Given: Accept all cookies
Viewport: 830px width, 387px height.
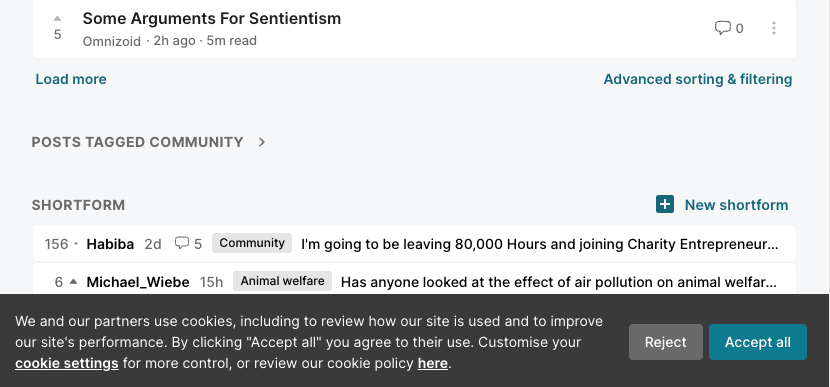Looking at the screenshot, I should click(757, 342).
